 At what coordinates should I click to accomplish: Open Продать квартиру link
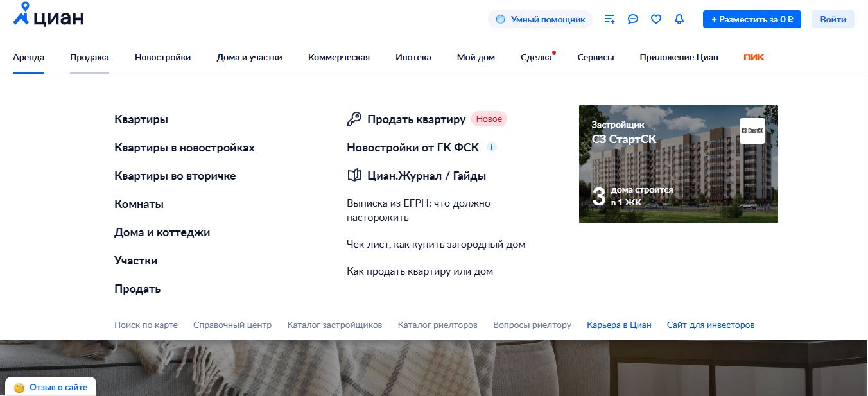[x=416, y=119]
